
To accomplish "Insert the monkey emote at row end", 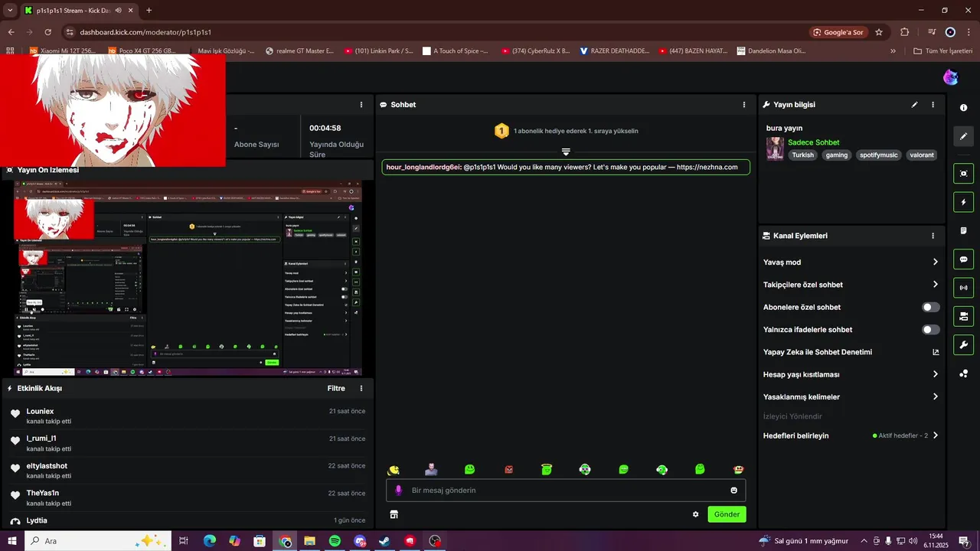I will (738, 470).
